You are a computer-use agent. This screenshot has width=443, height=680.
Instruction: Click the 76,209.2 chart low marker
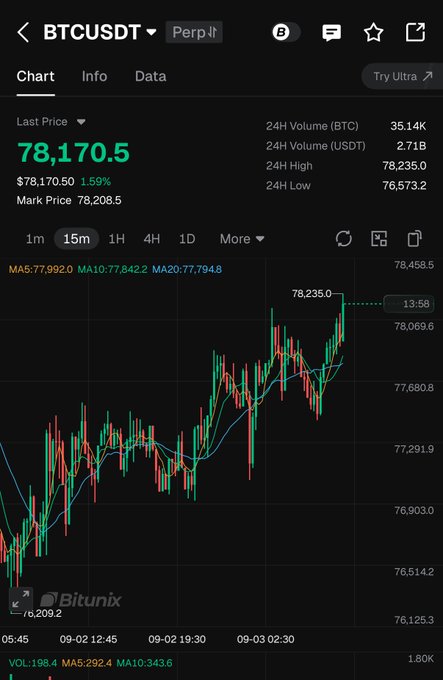[x=42, y=614]
